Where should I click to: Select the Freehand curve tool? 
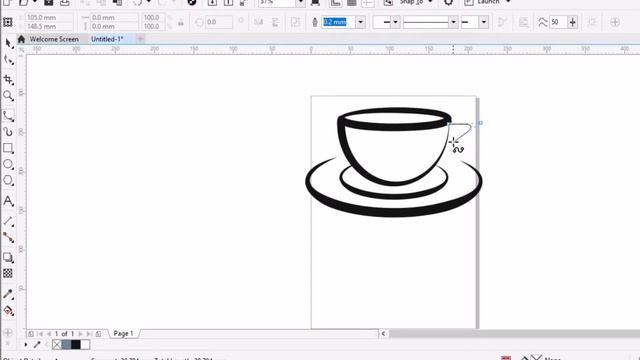click(x=8, y=116)
